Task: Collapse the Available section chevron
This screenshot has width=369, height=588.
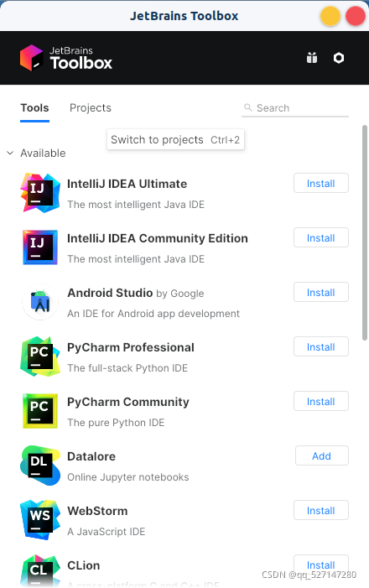Action: 10,153
